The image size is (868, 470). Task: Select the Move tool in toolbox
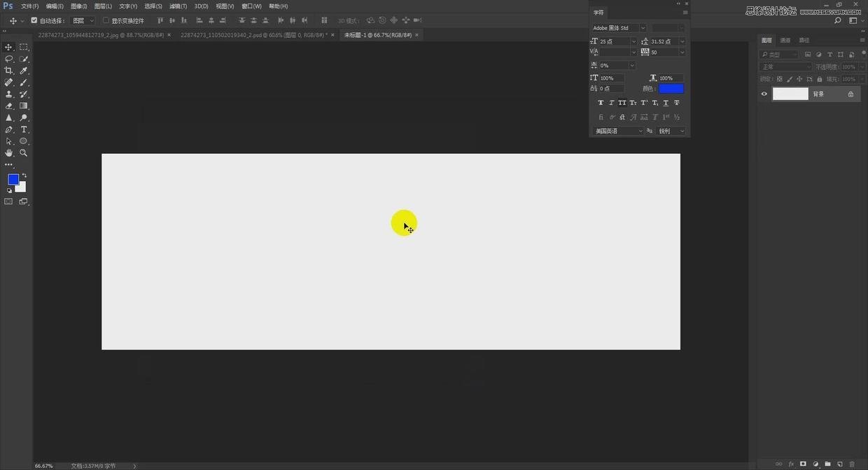click(9, 47)
